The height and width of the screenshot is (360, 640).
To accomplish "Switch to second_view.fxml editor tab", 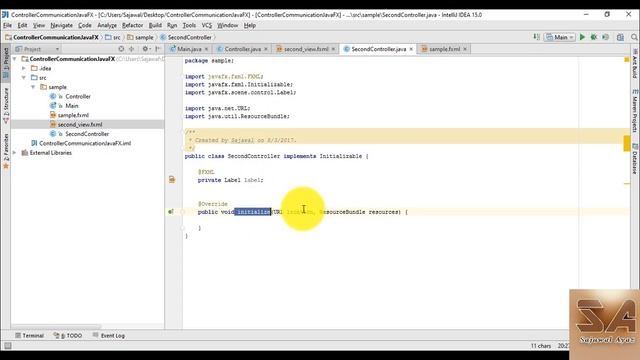I will (x=306, y=49).
